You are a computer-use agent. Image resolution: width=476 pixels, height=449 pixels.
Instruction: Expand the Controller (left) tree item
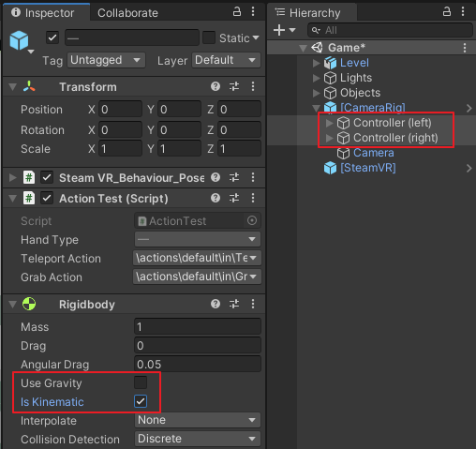click(329, 123)
